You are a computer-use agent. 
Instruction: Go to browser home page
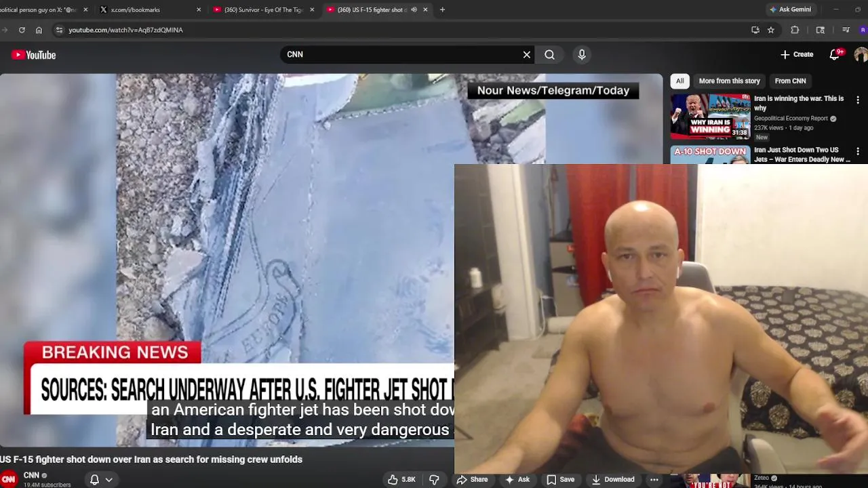(39, 30)
